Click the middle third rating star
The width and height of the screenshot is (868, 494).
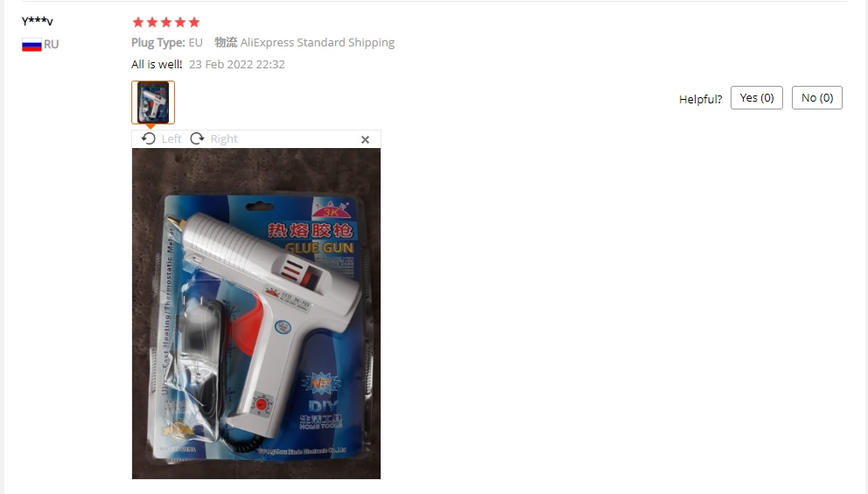tap(166, 22)
